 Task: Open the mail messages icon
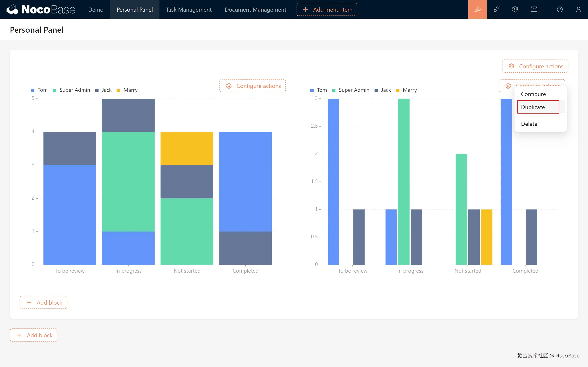tap(534, 9)
